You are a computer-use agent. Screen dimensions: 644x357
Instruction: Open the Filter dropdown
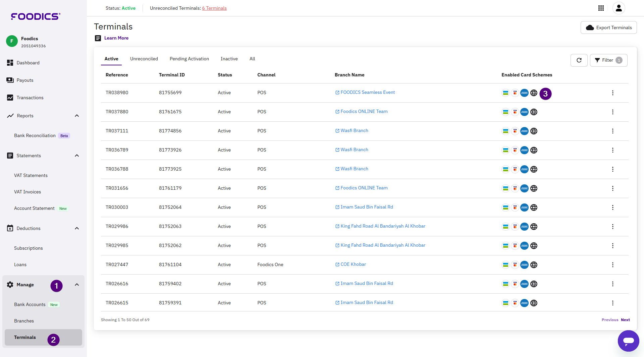point(608,60)
